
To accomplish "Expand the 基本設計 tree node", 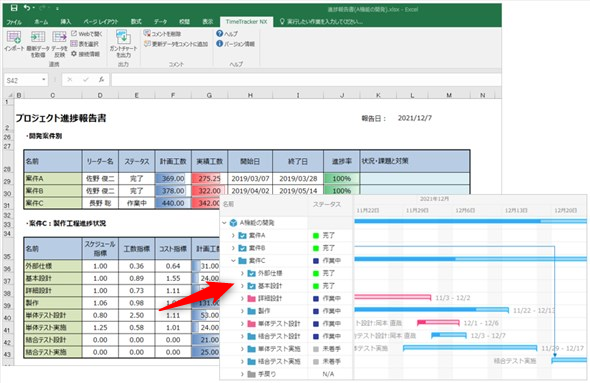I will (242, 286).
